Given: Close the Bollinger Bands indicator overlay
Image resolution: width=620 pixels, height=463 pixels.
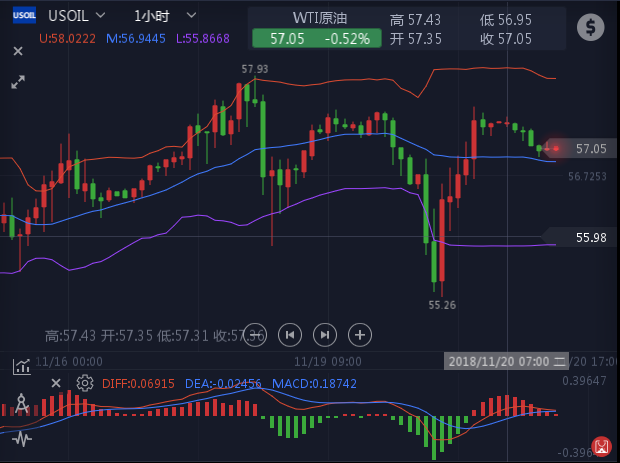Looking at the screenshot, I should 18,51.
